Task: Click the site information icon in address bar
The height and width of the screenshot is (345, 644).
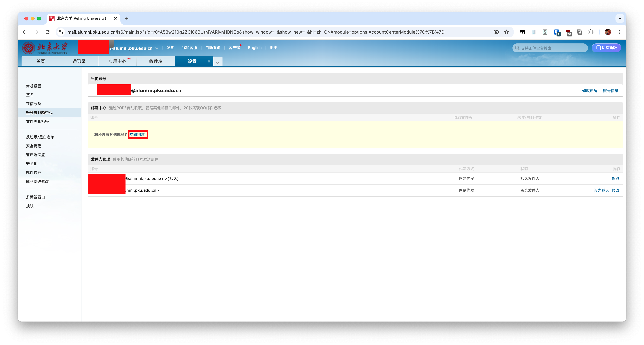Action: (61, 32)
